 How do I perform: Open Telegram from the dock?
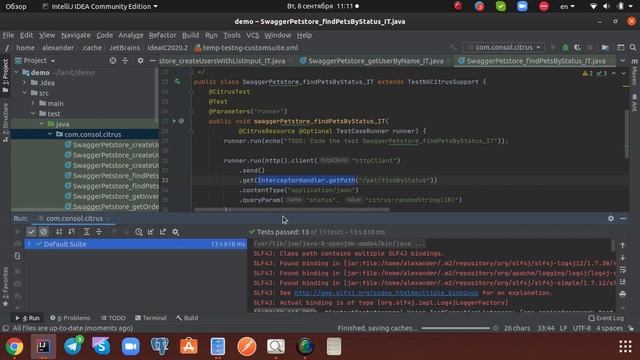[73, 347]
